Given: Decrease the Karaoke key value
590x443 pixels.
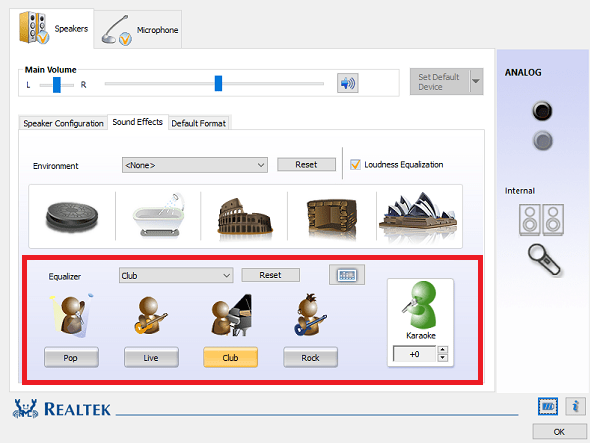Looking at the screenshot, I should pos(443,358).
